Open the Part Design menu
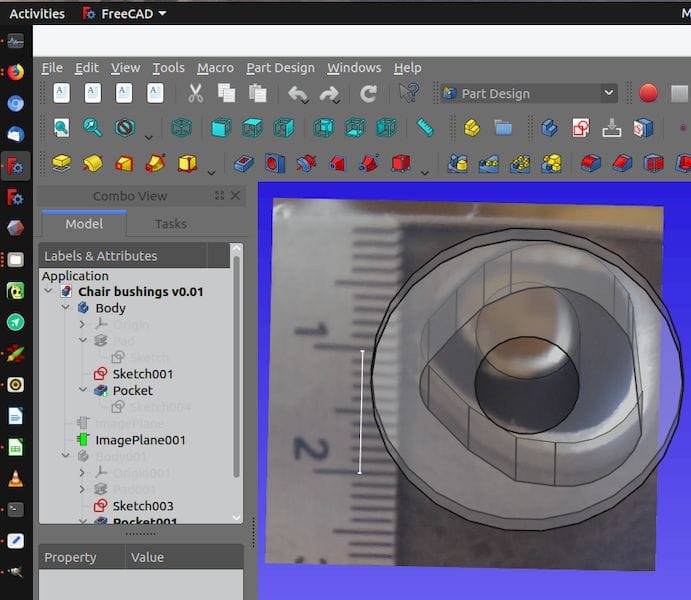 280,68
